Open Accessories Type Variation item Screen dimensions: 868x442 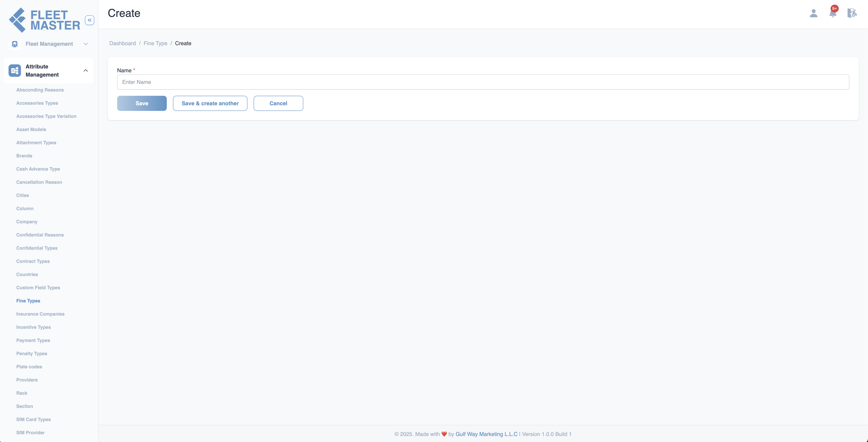coord(46,116)
